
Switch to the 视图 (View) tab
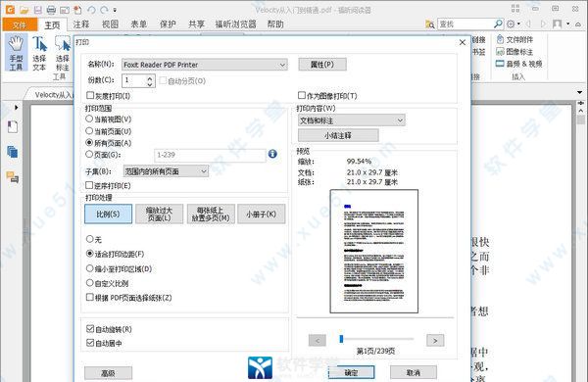[110, 24]
